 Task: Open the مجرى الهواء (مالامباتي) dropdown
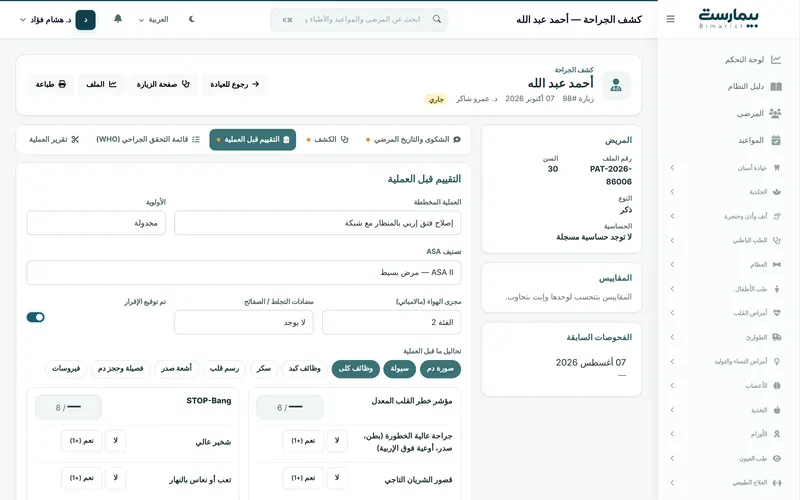391,322
